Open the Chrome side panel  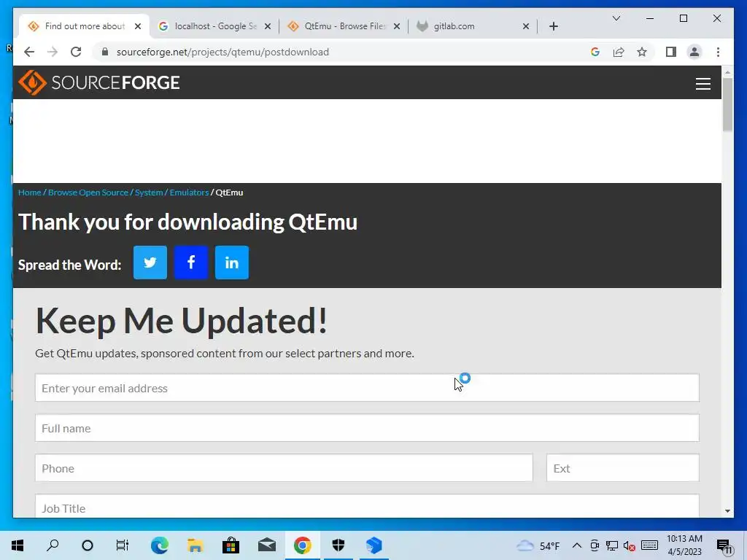671,52
